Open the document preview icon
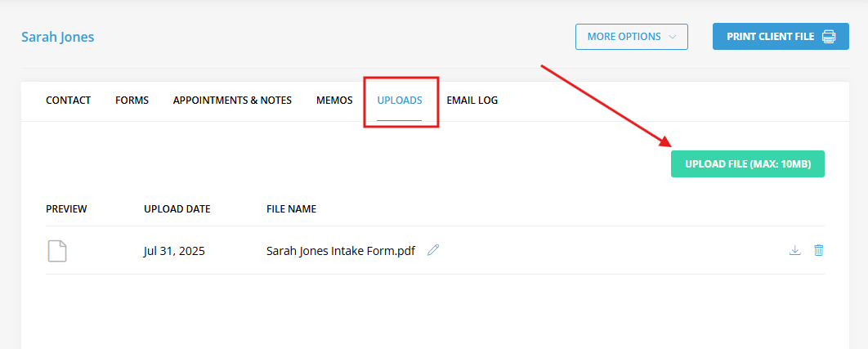 (57, 251)
